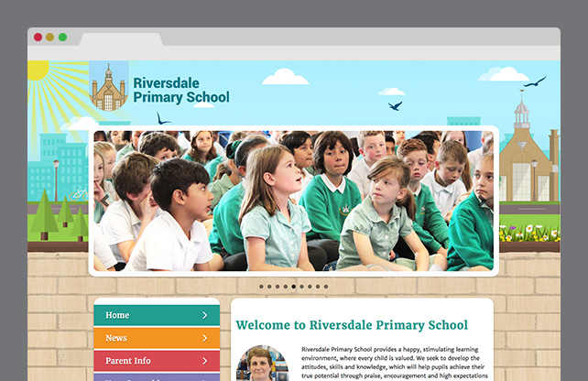Click the Riversdale Primary School site title
The height and width of the screenshot is (381, 588).
[x=180, y=90]
